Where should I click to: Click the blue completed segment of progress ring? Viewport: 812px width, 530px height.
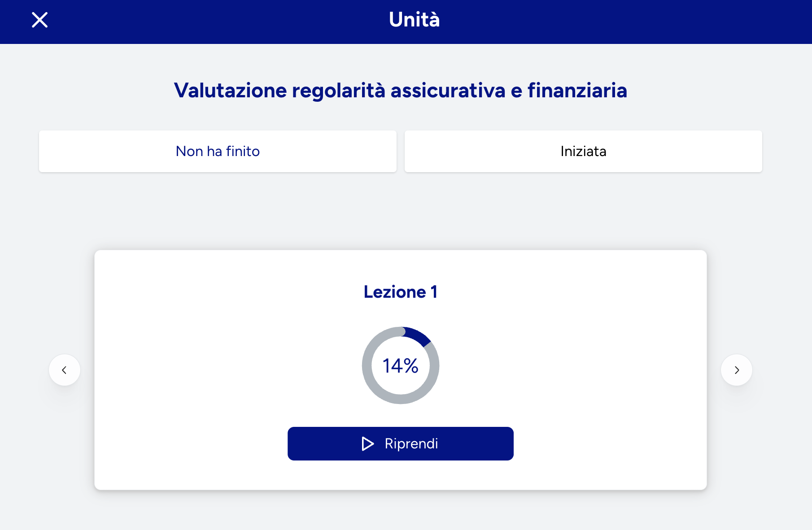click(417, 336)
